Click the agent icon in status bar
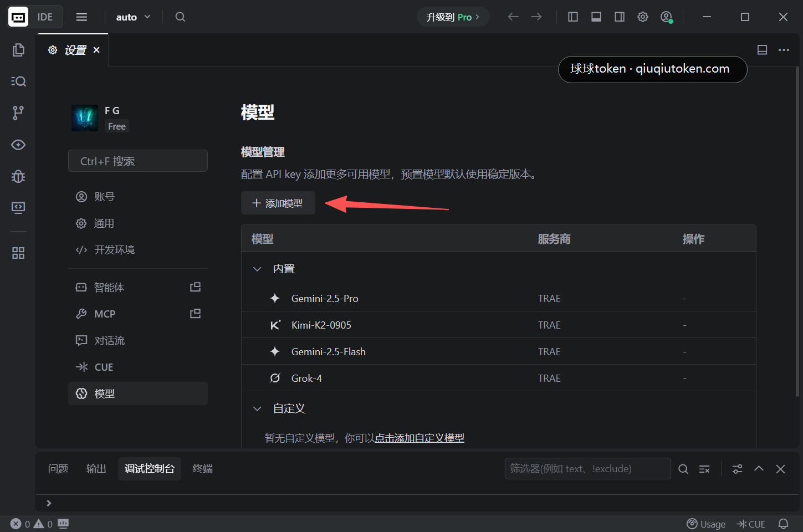The height and width of the screenshot is (532, 803). [x=63, y=523]
